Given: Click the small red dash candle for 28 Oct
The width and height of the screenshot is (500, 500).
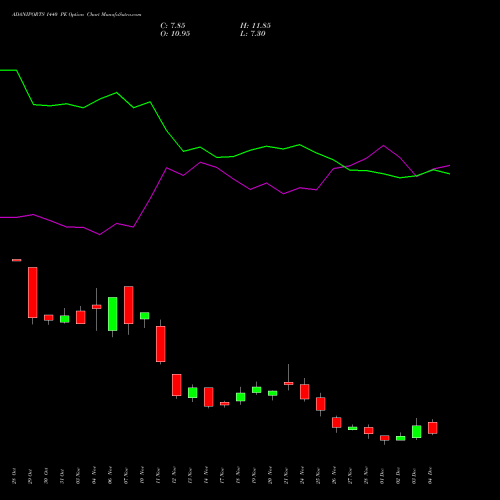Looking at the screenshot, I should pyautogui.click(x=17, y=260).
